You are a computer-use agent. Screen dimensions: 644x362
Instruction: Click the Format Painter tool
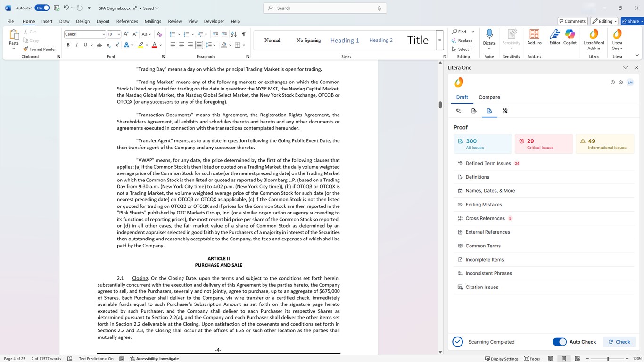click(x=39, y=49)
